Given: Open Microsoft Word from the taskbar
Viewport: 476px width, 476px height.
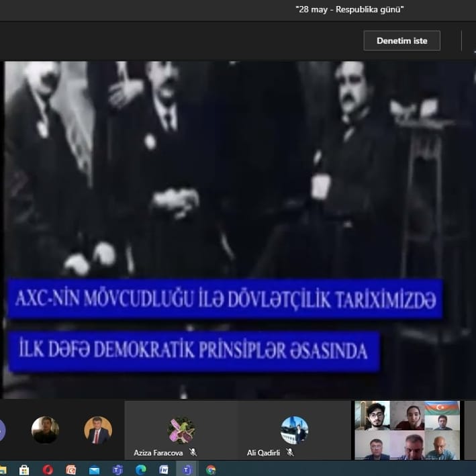Looking at the screenshot, I should pos(164,469).
